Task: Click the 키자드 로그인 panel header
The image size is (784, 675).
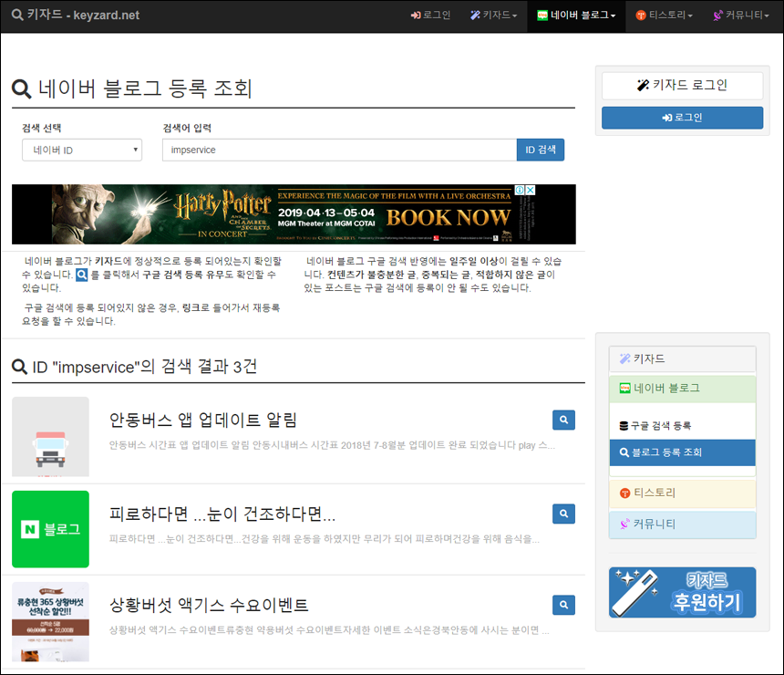Action: (682, 86)
